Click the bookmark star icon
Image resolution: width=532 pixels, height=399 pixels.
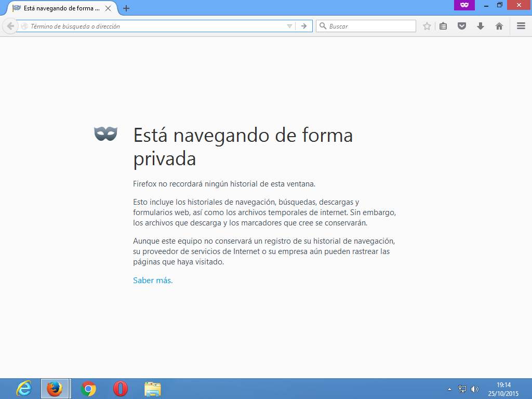[427, 26]
